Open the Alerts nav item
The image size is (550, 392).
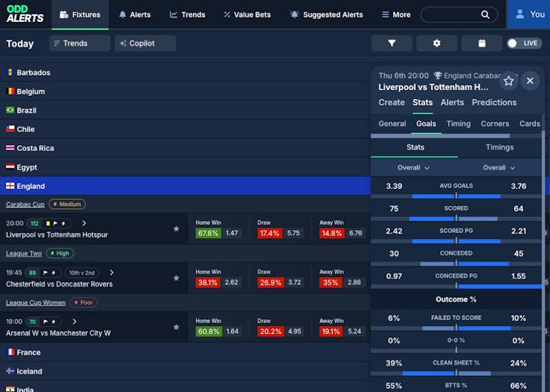(x=135, y=15)
